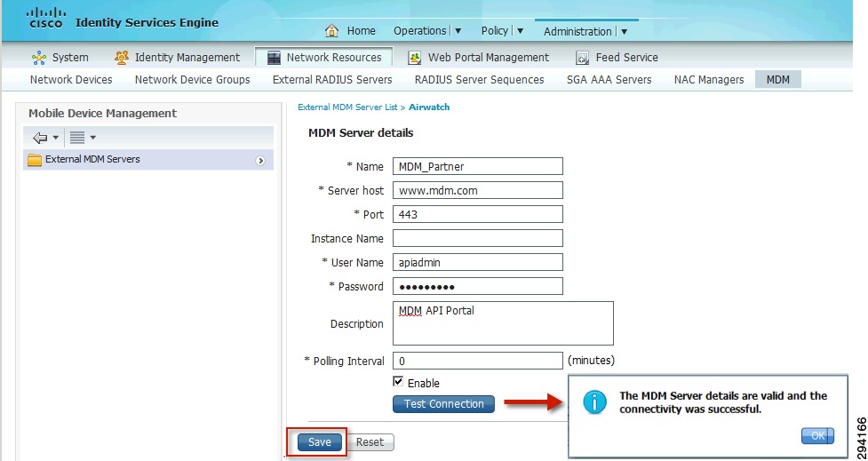Click the info icon in the dialog
Image resolution: width=868 pixels, height=461 pixels.
[594, 402]
